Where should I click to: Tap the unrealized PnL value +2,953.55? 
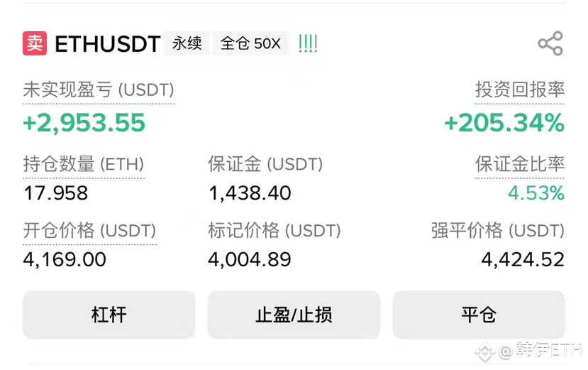click(84, 123)
